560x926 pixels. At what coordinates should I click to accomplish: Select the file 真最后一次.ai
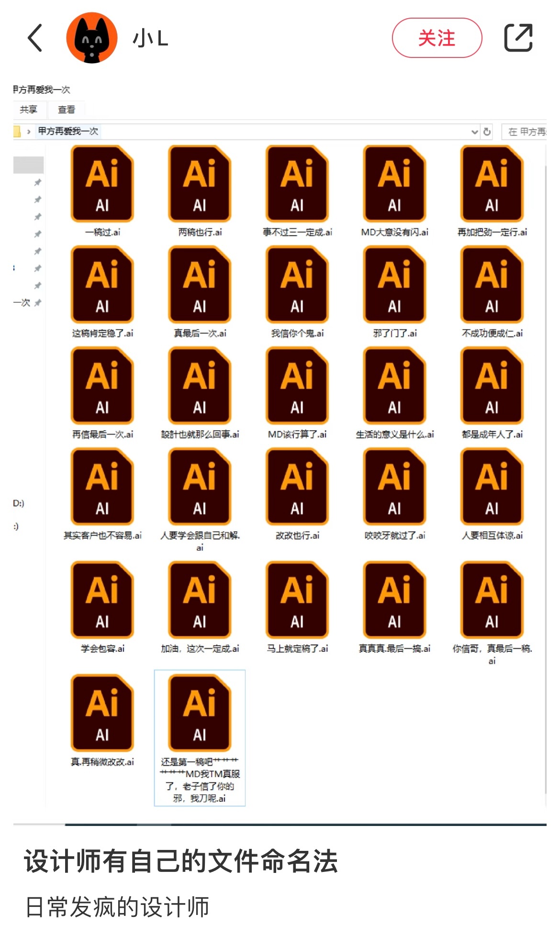(200, 292)
